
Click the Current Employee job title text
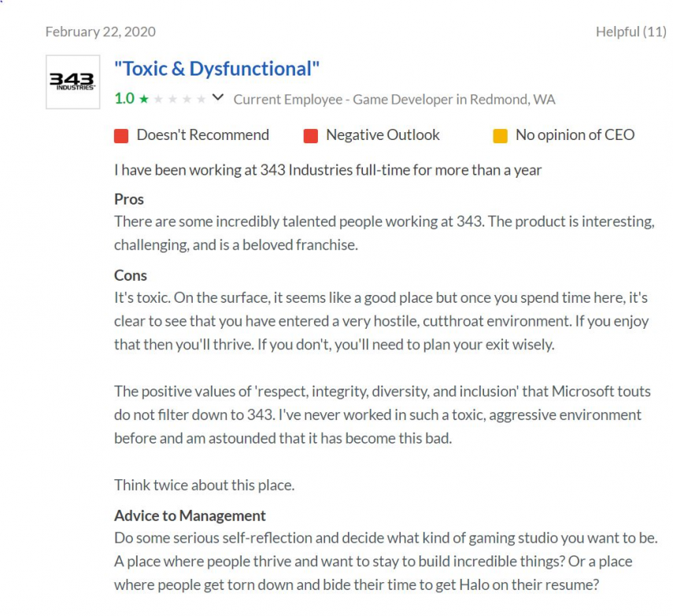pos(394,100)
